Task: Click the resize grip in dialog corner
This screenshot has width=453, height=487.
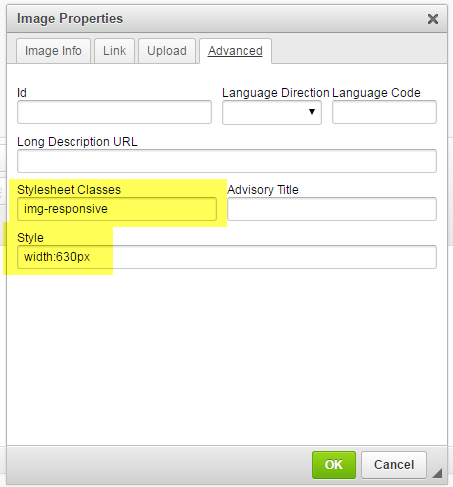Action: [x=437, y=473]
